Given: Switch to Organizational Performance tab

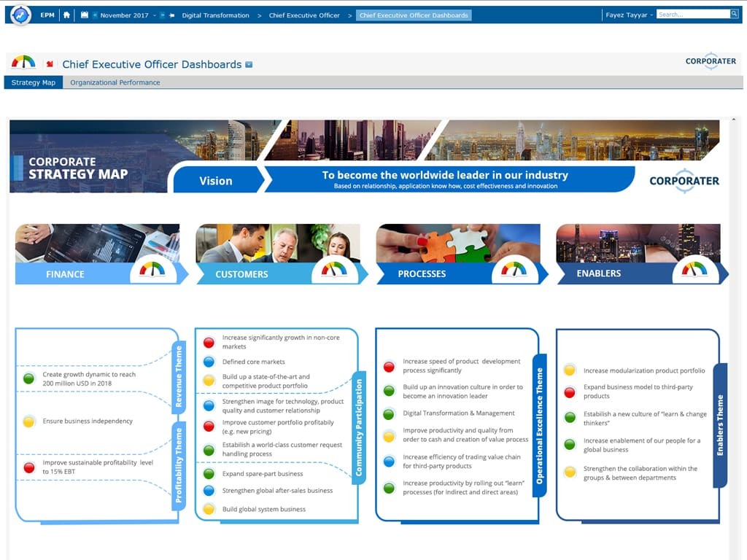Looking at the screenshot, I should click(115, 82).
